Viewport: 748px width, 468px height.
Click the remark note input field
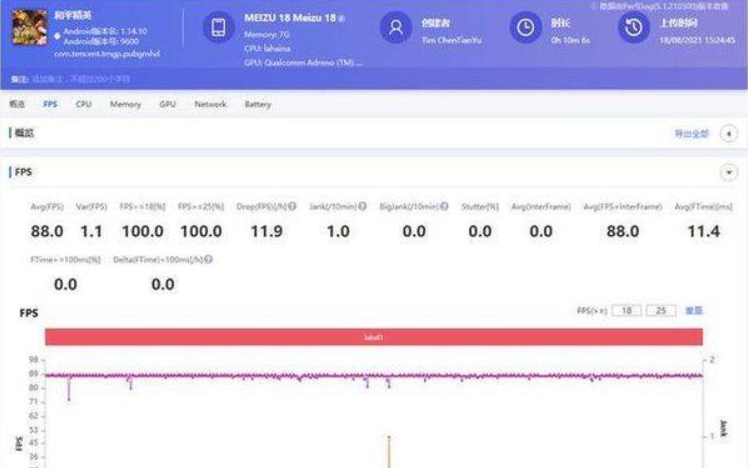click(x=81, y=79)
